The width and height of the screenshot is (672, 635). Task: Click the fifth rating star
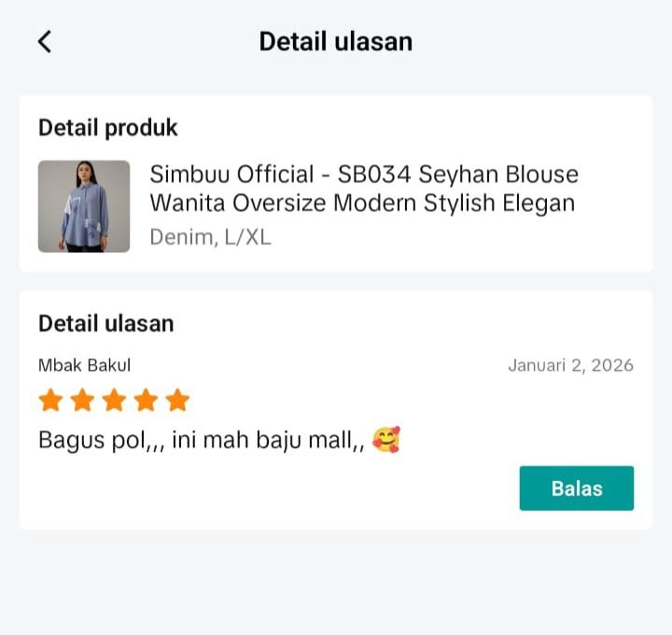178,400
